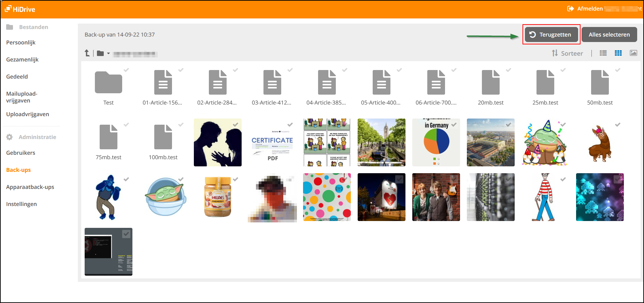Open the space invaders image thumbnail
644x303 pixels.
(600, 197)
